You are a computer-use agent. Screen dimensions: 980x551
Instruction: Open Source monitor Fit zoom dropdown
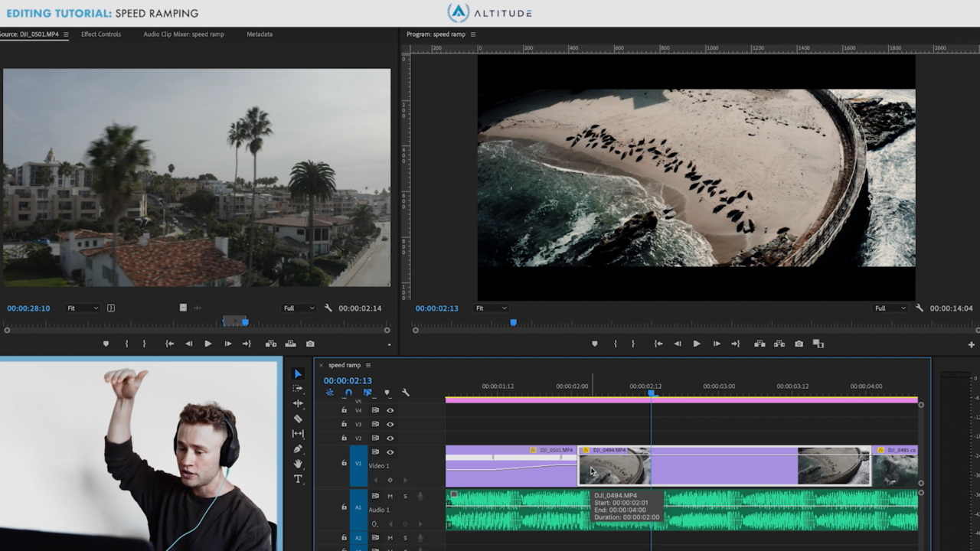coord(82,308)
